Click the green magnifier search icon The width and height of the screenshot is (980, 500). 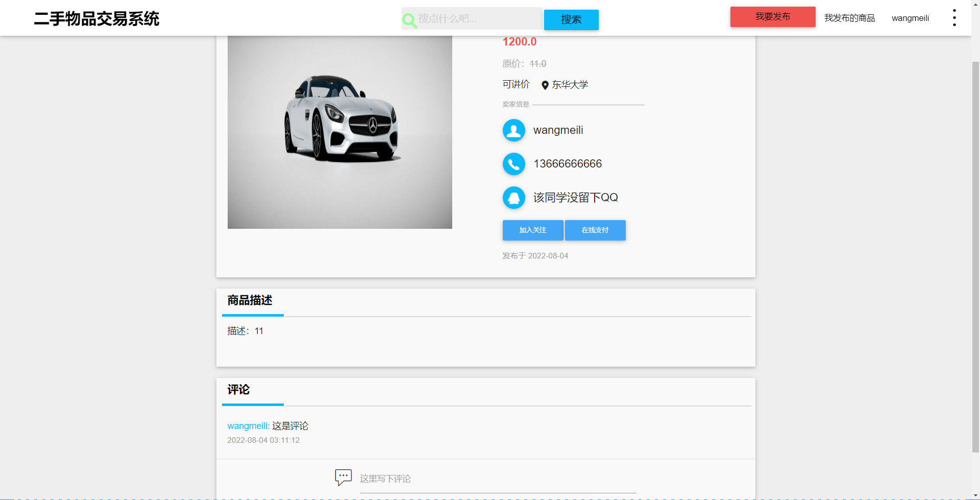[409, 19]
